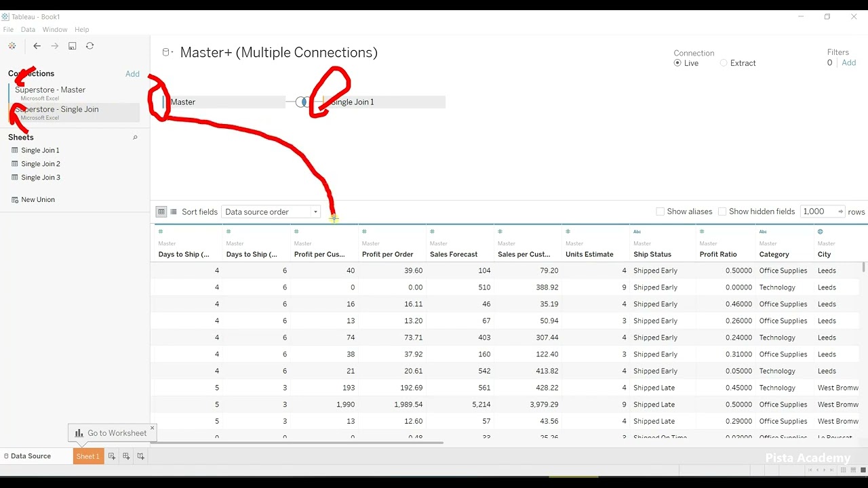
Task: Click the Abc type icon above Category
Action: [x=763, y=232]
